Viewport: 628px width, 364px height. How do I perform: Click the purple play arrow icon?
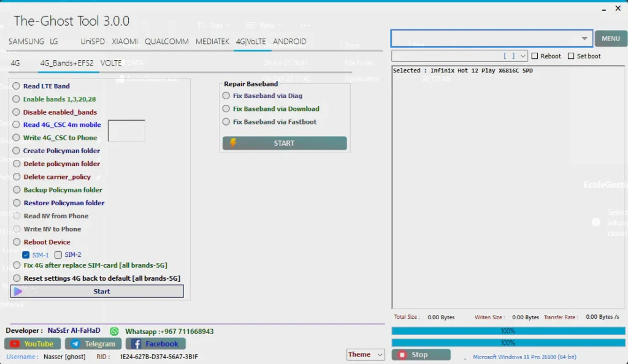(18, 292)
